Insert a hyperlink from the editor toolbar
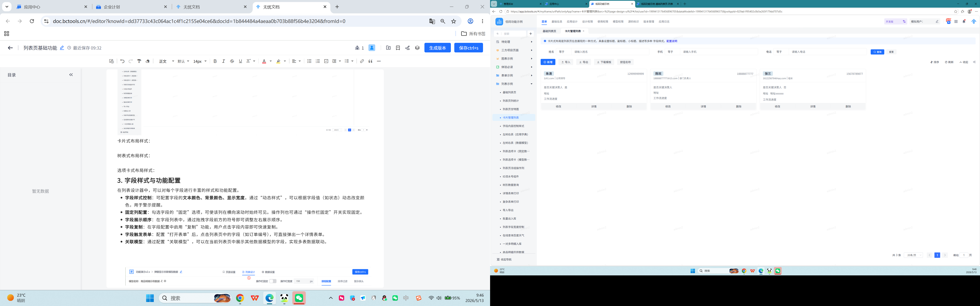This screenshot has width=980, height=306. [362, 61]
